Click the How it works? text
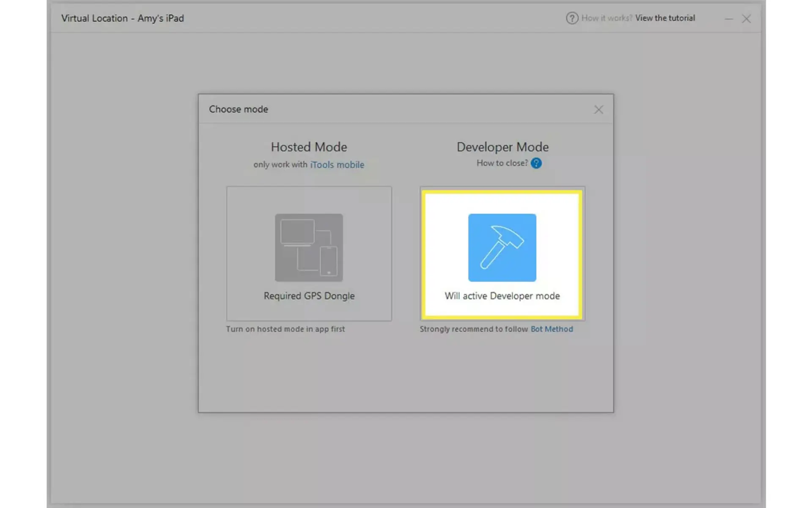This screenshot has height=508, width=812. 607,18
